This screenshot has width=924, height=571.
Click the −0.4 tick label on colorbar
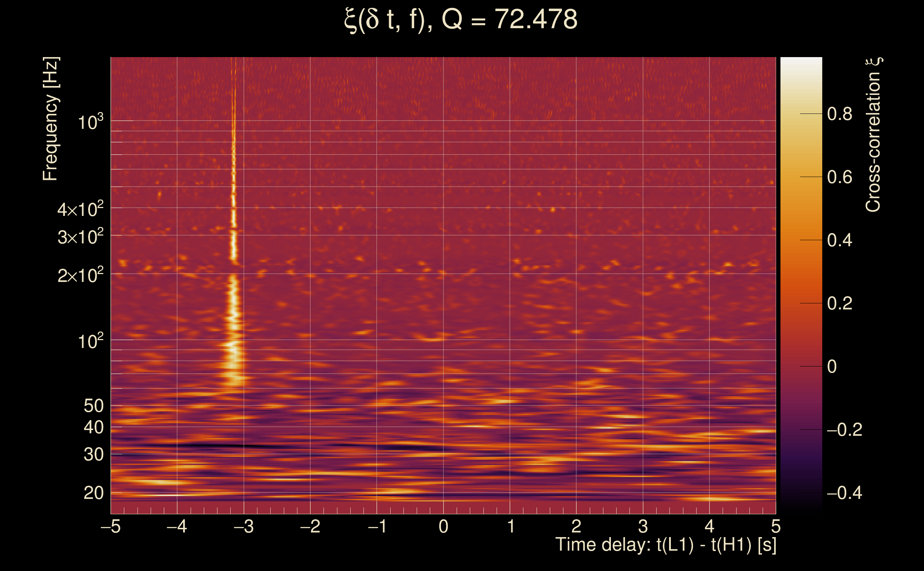844,493
